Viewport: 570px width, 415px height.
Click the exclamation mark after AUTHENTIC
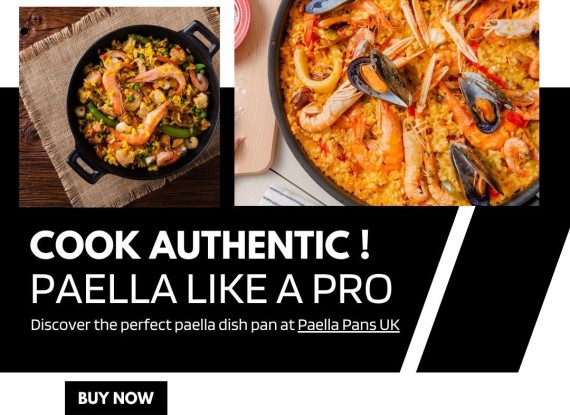(365, 244)
